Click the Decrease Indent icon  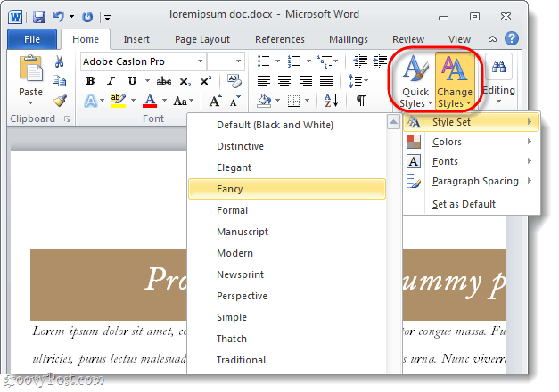(x=360, y=61)
